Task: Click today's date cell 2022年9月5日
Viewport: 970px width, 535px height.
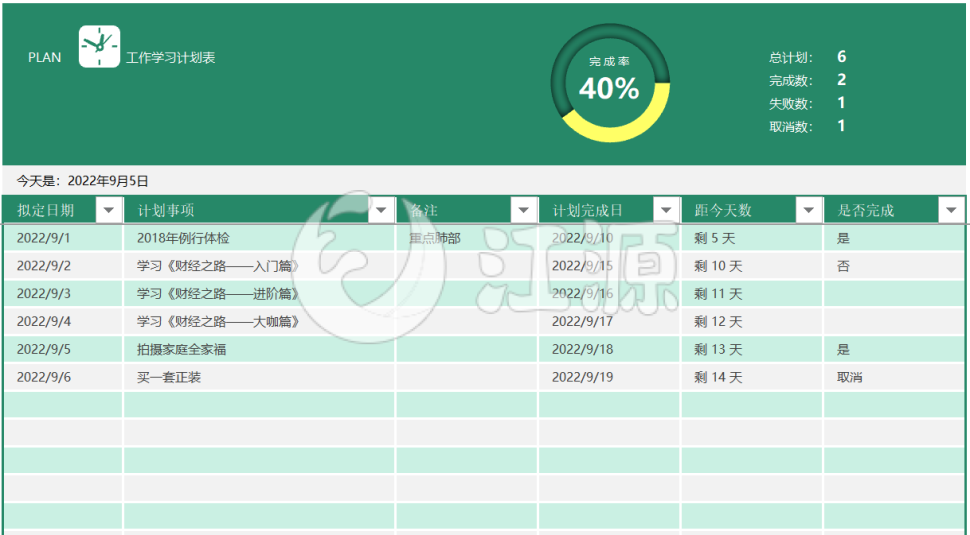Action: [108, 181]
